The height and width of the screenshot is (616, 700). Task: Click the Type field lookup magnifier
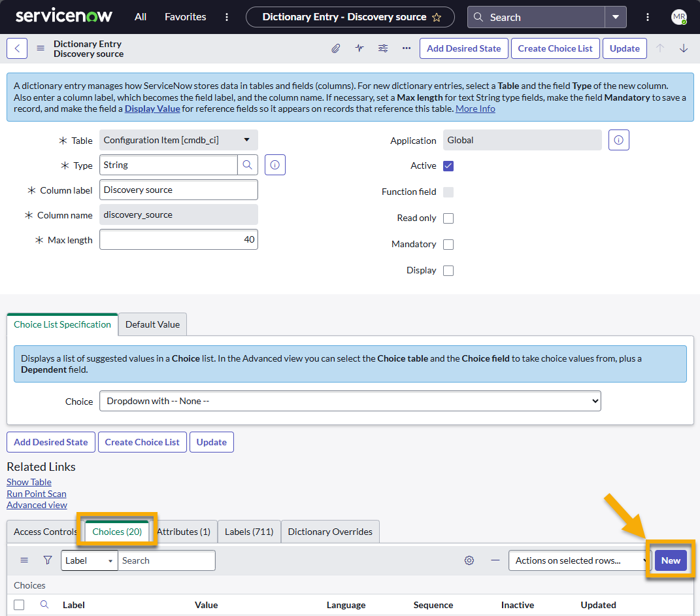[x=248, y=165]
